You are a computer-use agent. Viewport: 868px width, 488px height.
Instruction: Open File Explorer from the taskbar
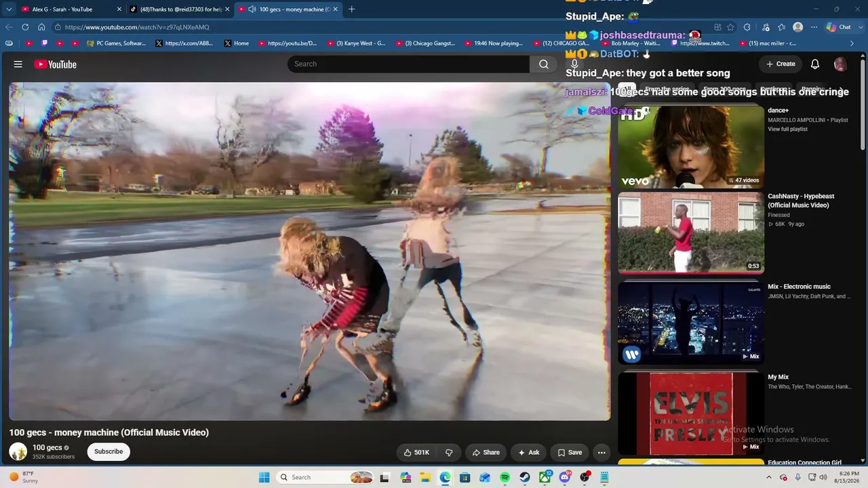coord(425,477)
